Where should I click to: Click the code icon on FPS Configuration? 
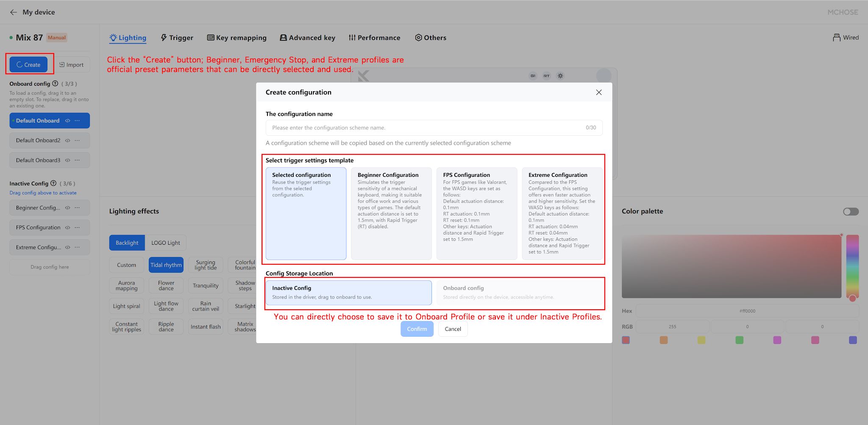[x=68, y=227]
